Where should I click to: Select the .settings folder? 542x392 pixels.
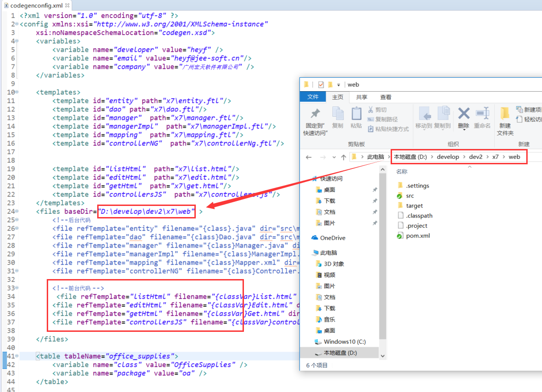[x=413, y=186]
